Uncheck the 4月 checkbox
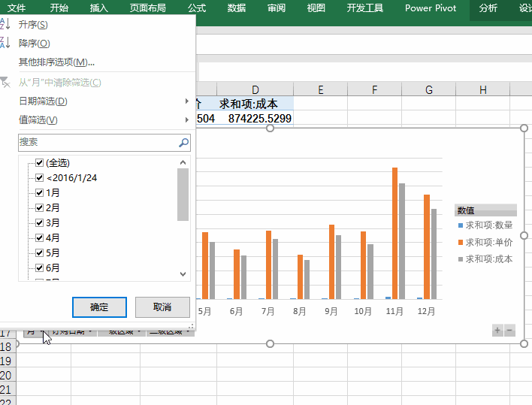The image size is (532, 405). tap(39, 237)
